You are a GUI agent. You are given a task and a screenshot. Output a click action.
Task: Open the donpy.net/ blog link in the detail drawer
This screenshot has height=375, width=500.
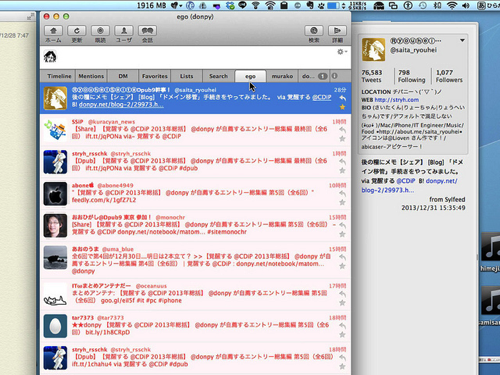[410, 186]
